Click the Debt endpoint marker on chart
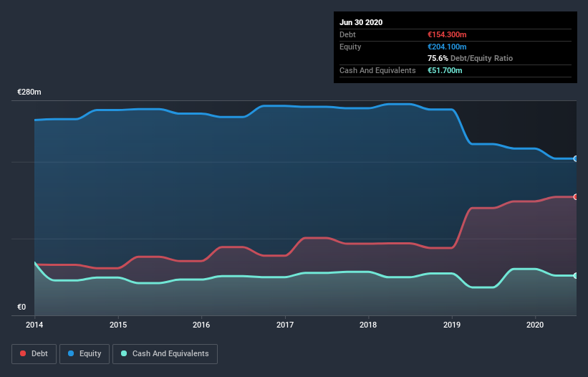Viewport: 588px width, 377px height. click(576, 197)
